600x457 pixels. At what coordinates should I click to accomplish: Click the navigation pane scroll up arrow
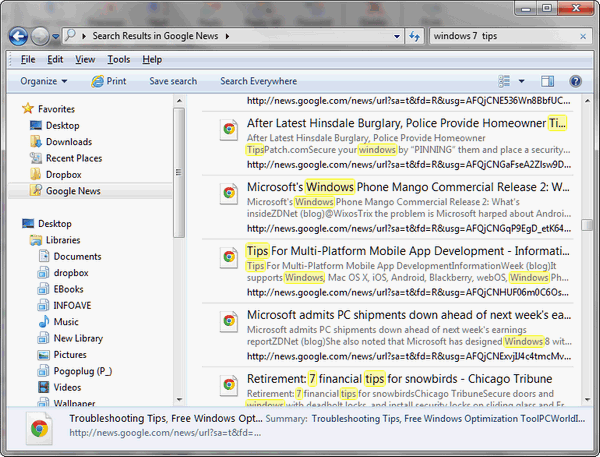(x=179, y=101)
